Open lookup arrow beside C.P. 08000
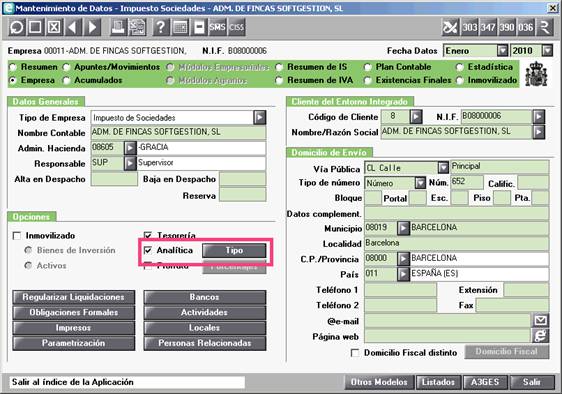Viewport: 562px width, 394px height. click(403, 258)
